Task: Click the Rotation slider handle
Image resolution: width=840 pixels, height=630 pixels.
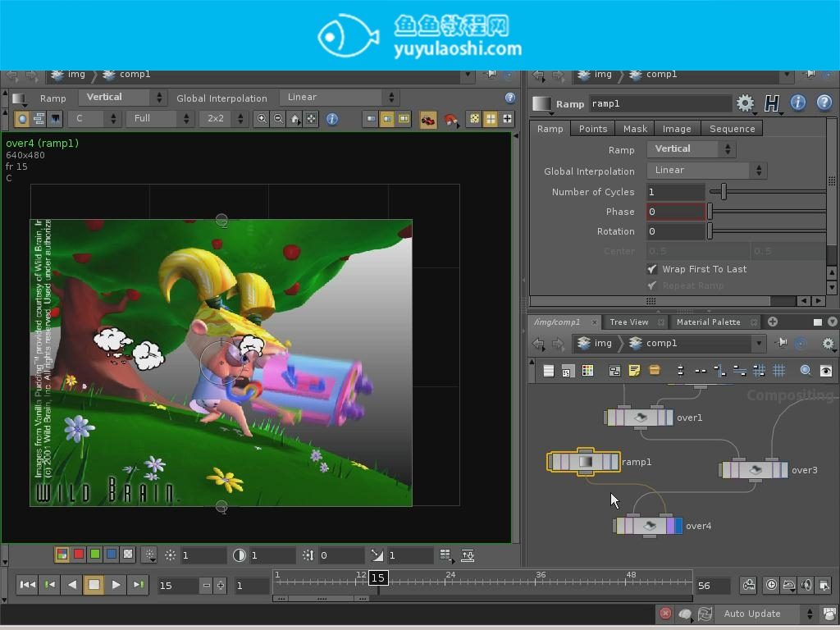Action: click(710, 231)
